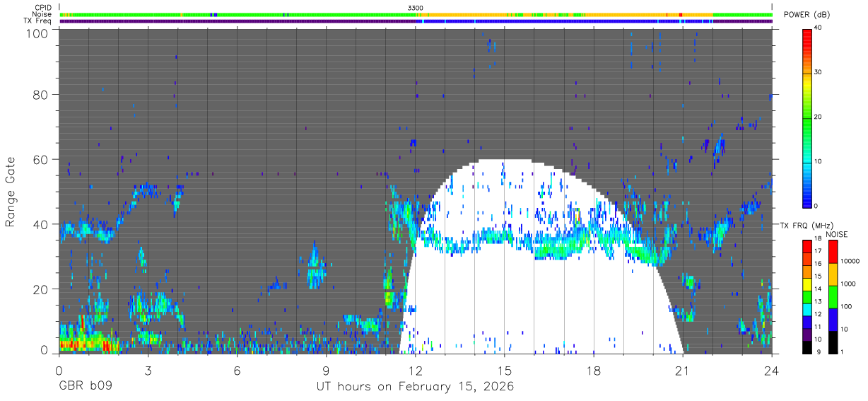Click the hour 3 time axis label
This screenshot has width=868, height=401.
click(148, 370)
